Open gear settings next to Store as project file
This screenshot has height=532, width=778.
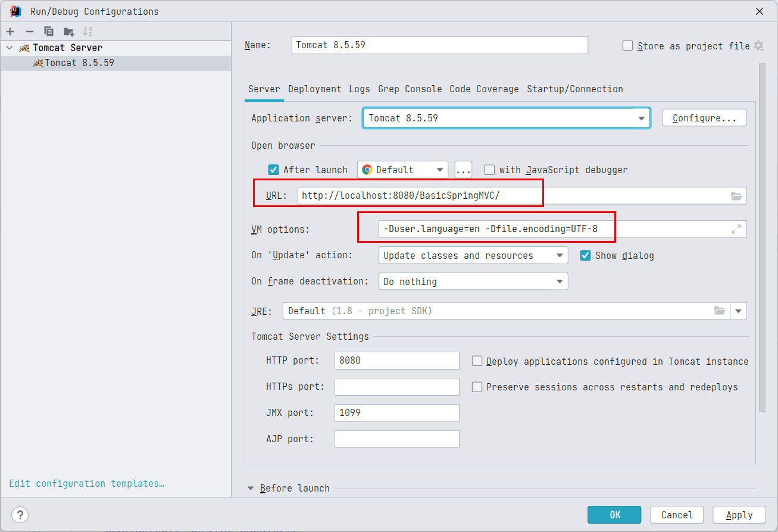click(758, 46)
